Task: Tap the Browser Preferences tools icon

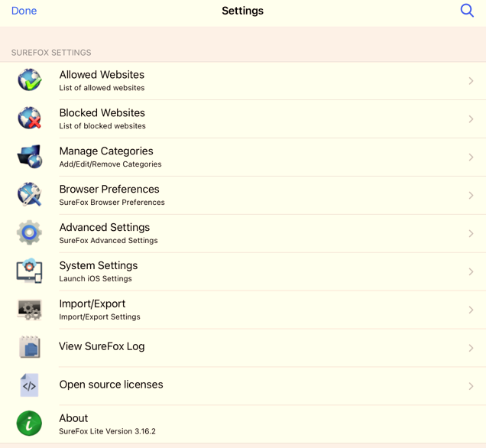Action: (29, 195)
